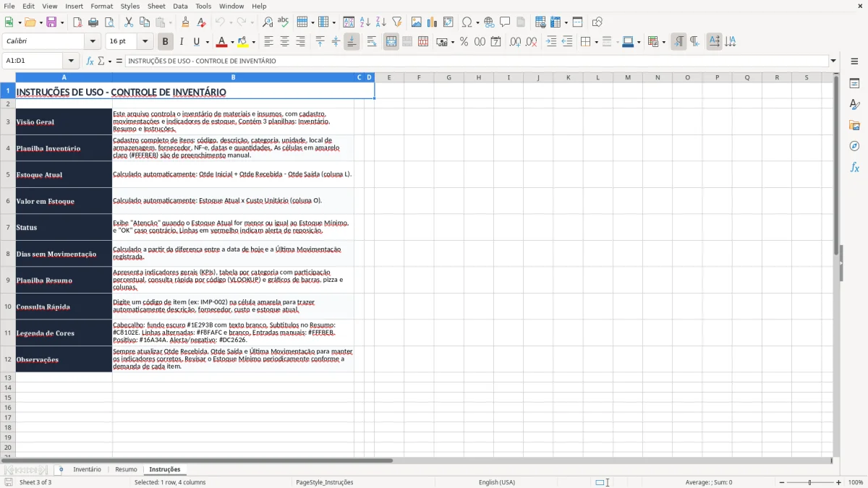
Task: Sort descending
Action: [380, 22]
